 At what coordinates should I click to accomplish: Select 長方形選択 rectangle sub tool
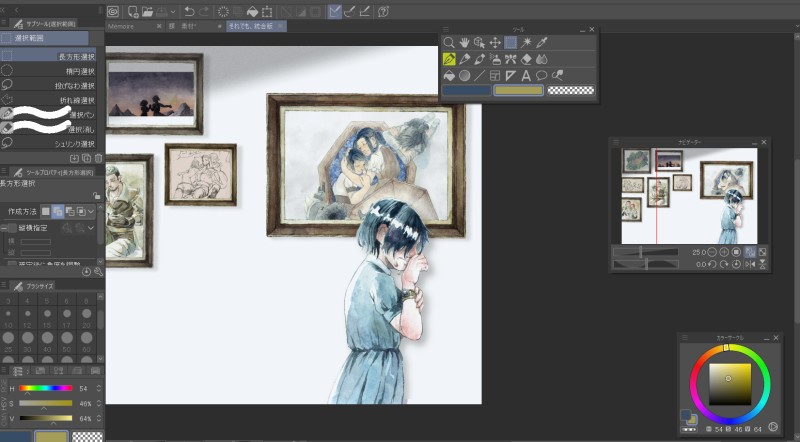[49, 56]
